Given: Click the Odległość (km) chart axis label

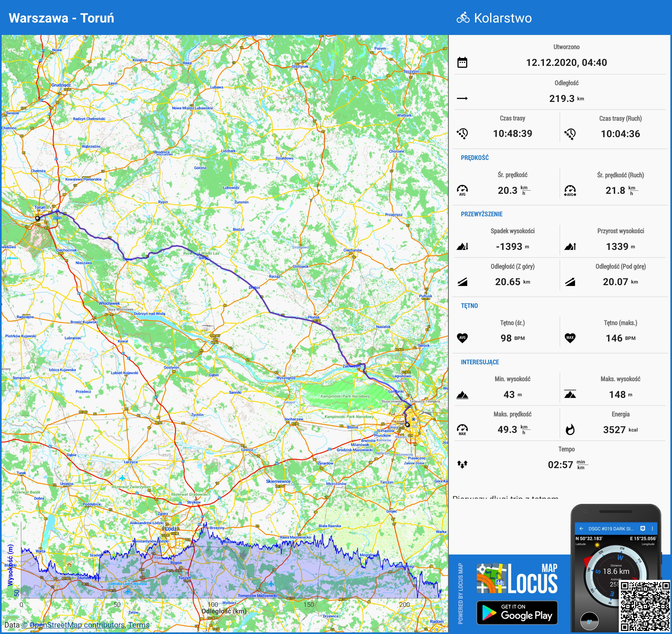Looking at the screenshot, I should click(224, 611).
